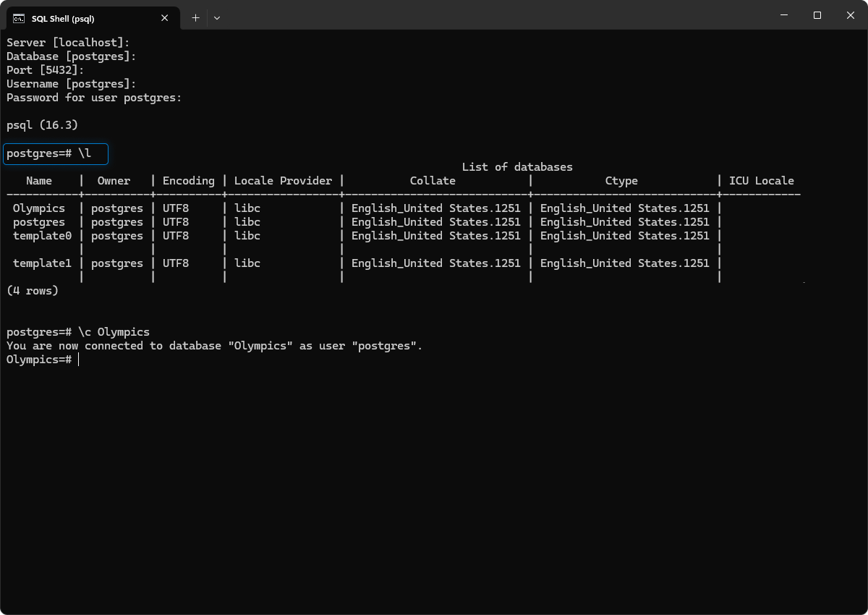868x615 pixels.
Task: Click the template0 database entry
Action: click(x=43, y=235)
